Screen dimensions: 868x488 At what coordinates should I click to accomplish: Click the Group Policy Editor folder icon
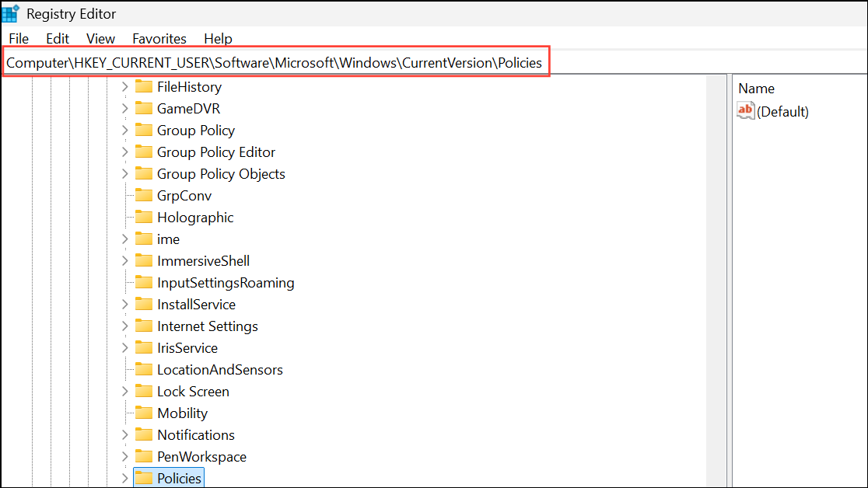144,152
